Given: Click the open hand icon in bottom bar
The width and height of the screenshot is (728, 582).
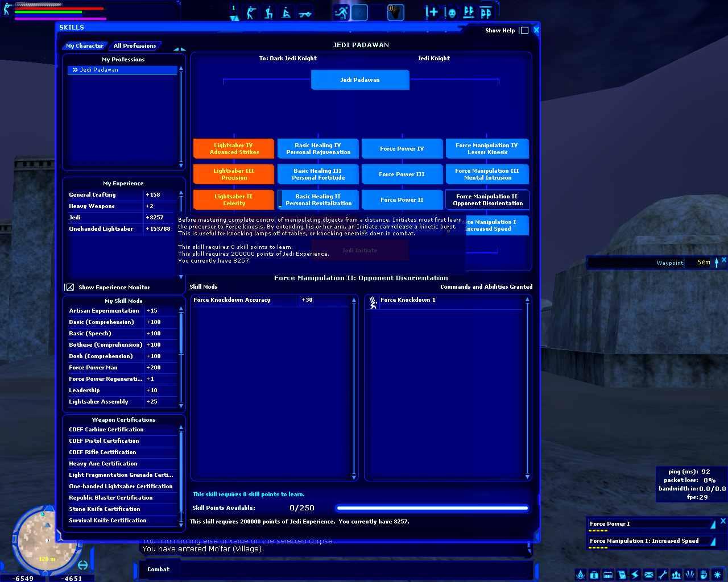Looking at the screenshot, I should (x=703, y=575).
